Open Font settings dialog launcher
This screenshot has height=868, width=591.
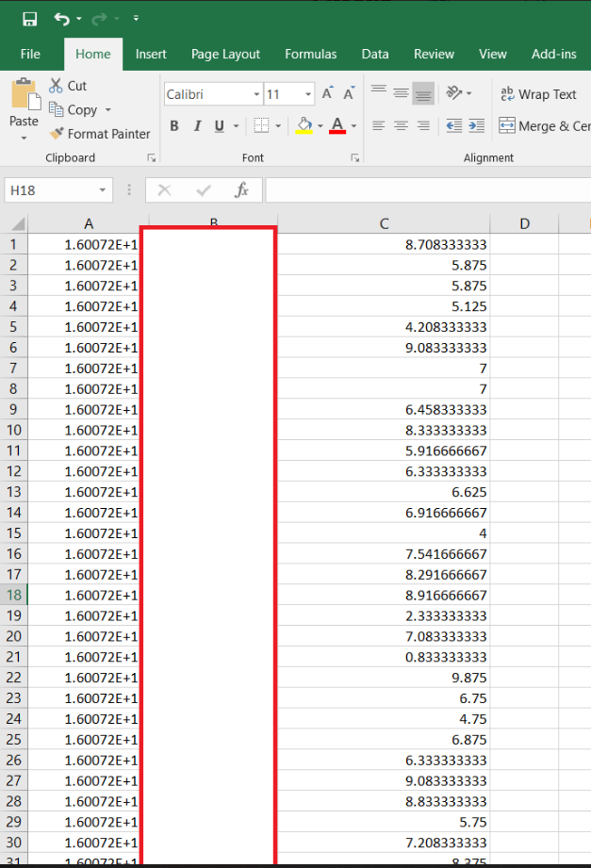point(355,157)
